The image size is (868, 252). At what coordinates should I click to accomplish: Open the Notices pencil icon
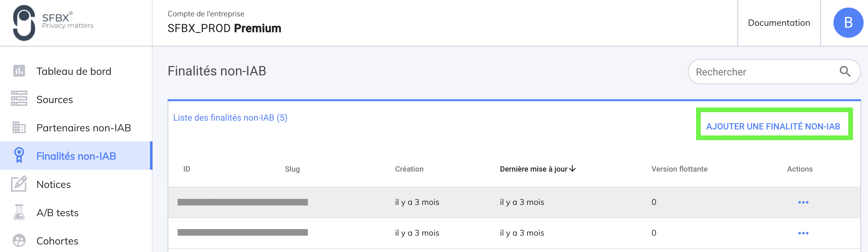click(19, 184)
